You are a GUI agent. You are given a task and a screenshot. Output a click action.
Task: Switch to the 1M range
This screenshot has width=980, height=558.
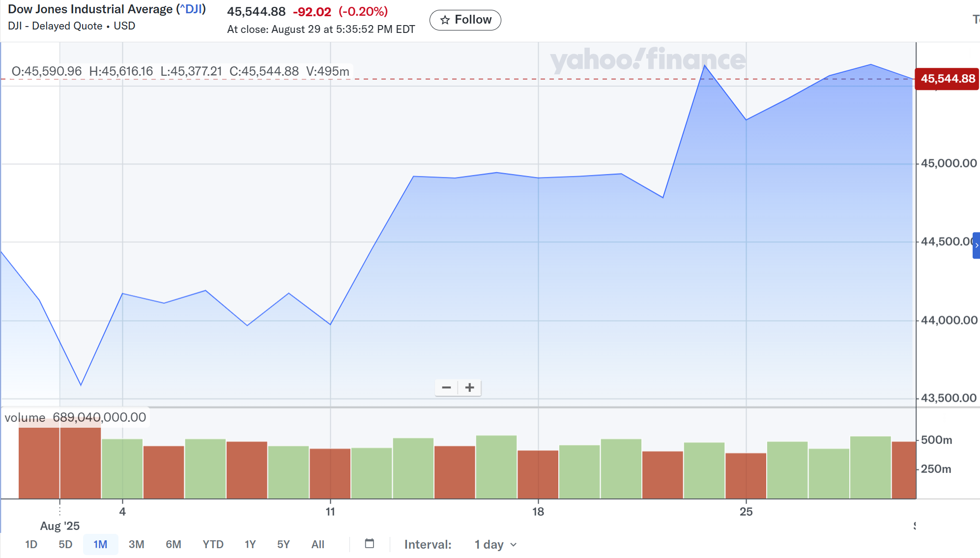100,545
